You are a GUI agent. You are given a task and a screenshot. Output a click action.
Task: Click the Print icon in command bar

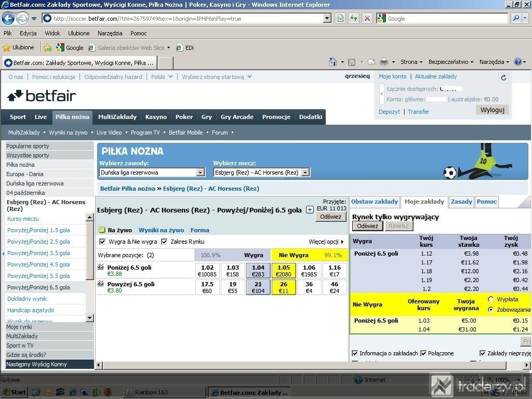pyautogui.click(x=384, y=62)
